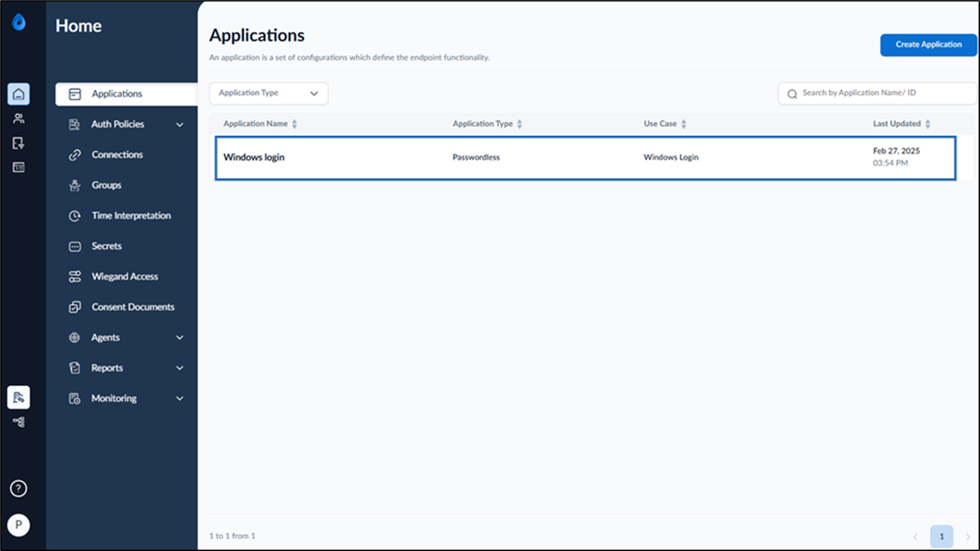The height and width of the screenshot is (551, 980).
Task: Click the Reports icon
Action: coord(75,368)
